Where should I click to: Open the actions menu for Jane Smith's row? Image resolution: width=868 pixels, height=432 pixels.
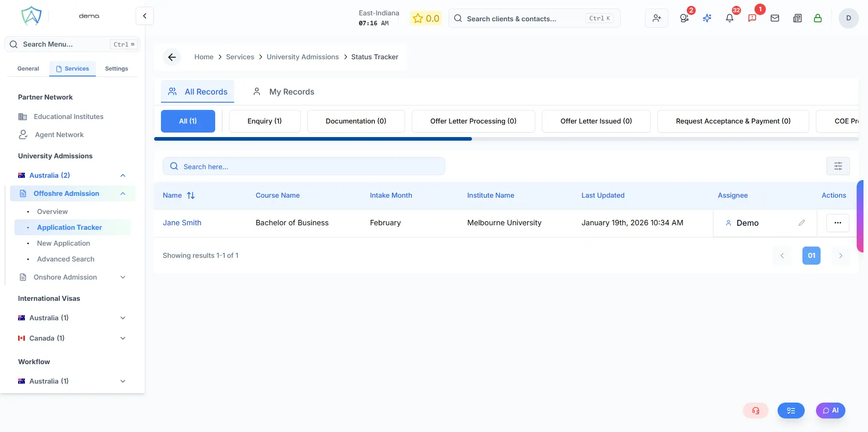pyautogui.click(x=837, y=223)
